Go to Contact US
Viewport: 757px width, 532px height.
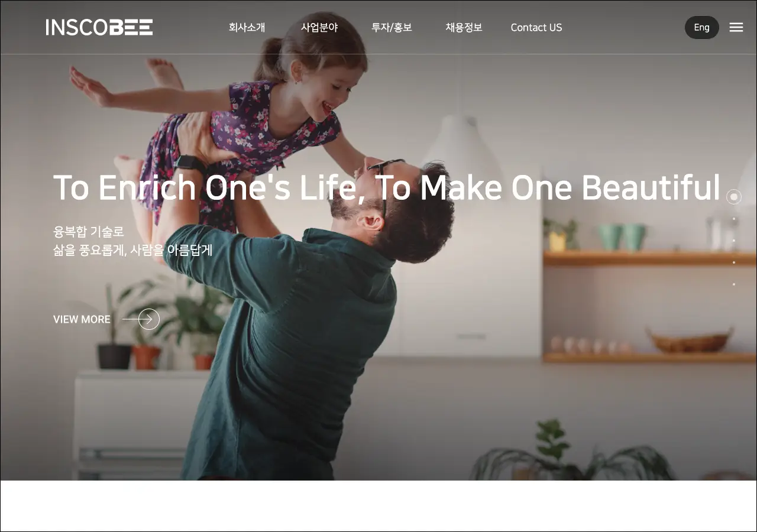(x=536, y=27)
